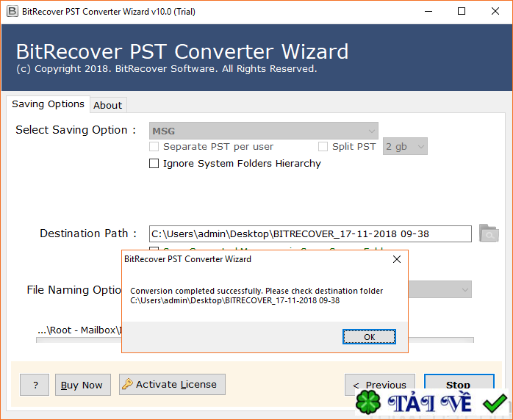Click Activate License with key icon
Image resolution: width=513 pixels, height=420 pixels.
coord(172,384)
